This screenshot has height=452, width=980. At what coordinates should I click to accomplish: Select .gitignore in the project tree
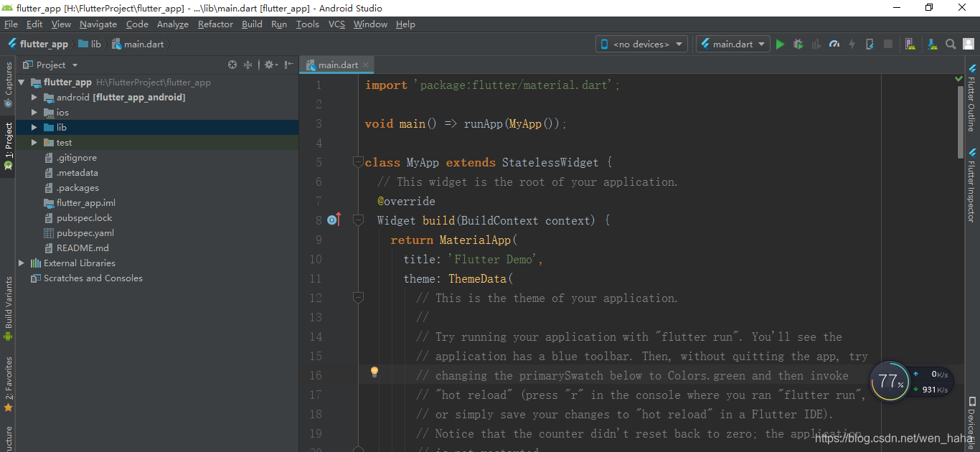77,158
